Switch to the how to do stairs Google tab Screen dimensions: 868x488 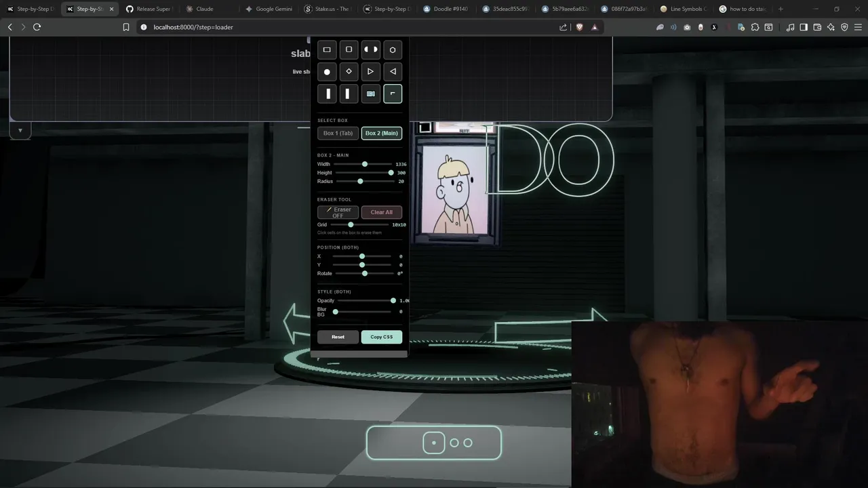(x=745, y=9)
